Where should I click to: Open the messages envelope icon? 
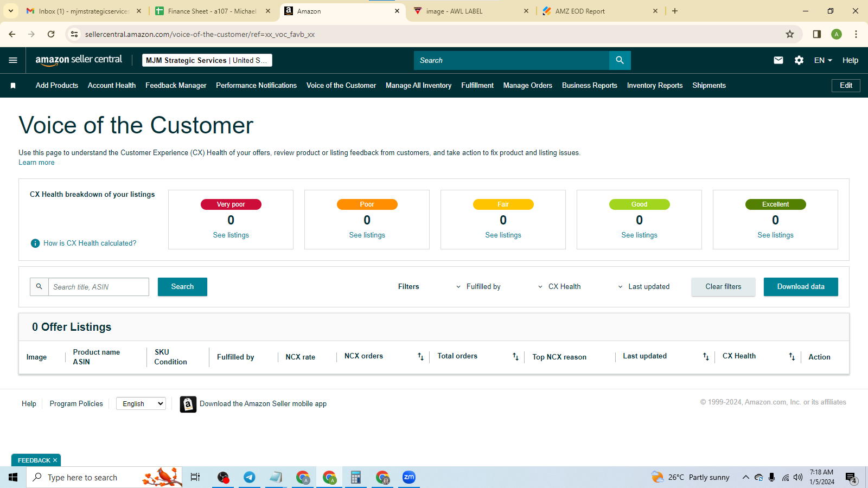(778, 60)
